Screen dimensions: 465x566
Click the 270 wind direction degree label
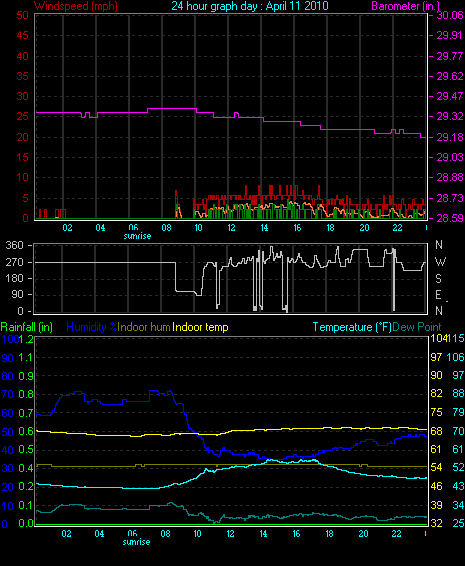point(14,262)
